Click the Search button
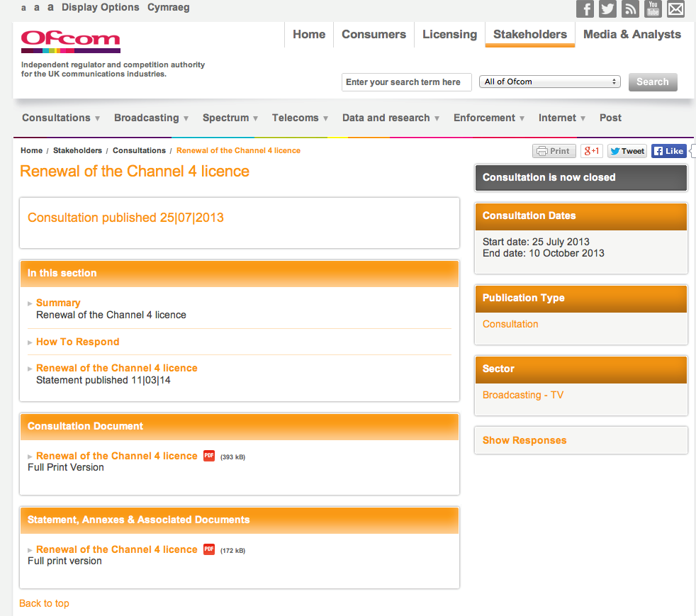Viewport: 696px width, 616px height. 653,82
